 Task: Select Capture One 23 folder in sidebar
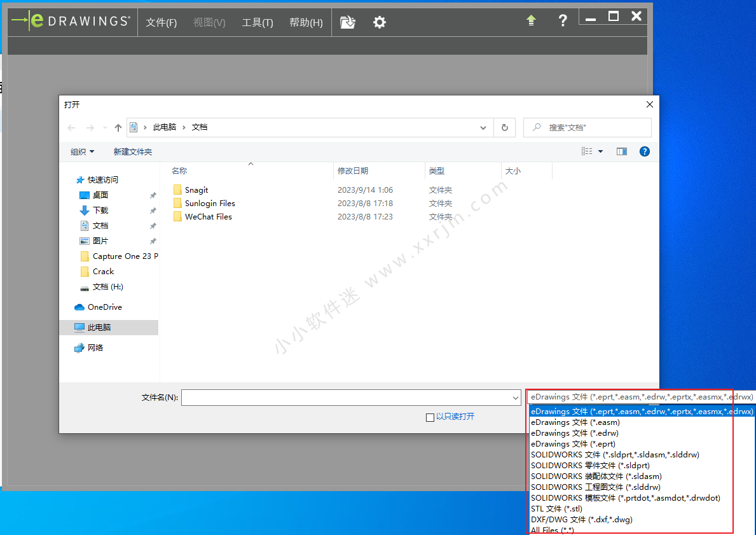point(119,256)
